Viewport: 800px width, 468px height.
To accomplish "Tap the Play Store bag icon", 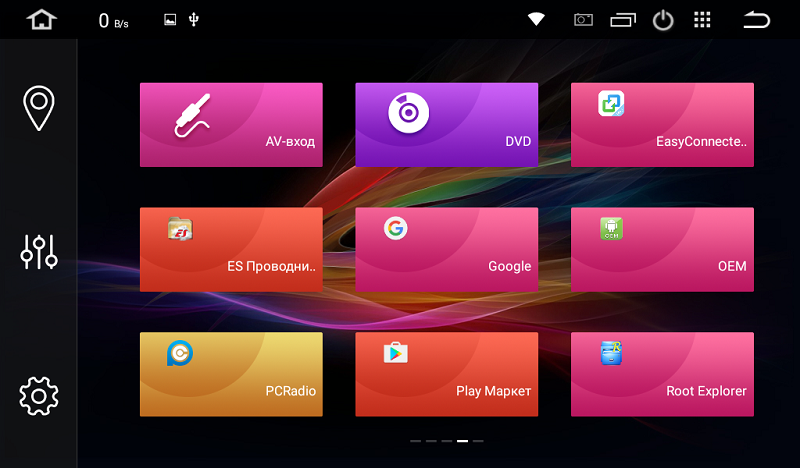I will click(x=395, y=353).
